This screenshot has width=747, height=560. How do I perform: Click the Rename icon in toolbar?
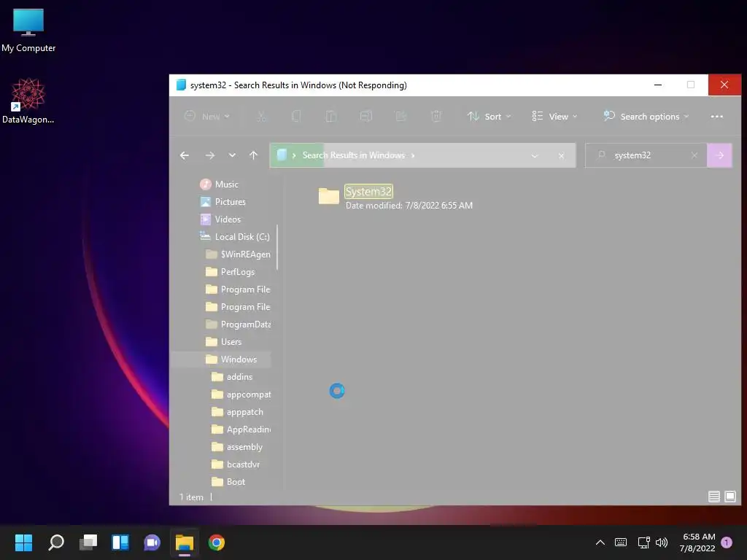(x=366, y=116)
